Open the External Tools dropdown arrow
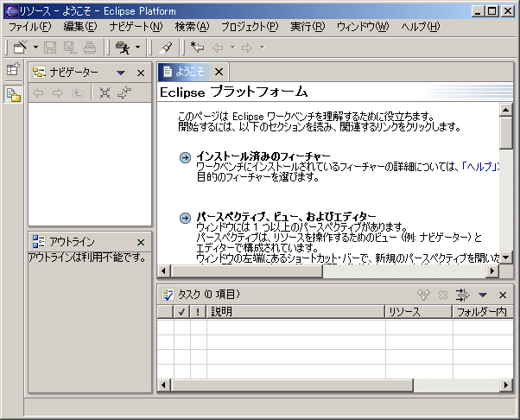The height and width of the screenshot is (420, 520). pos(137,48)
